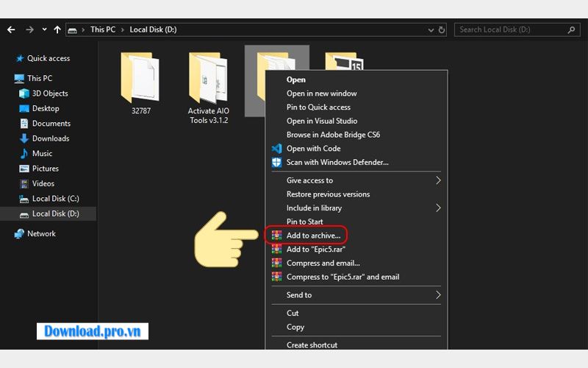Click the Quick access star icon

coord(20,58)
